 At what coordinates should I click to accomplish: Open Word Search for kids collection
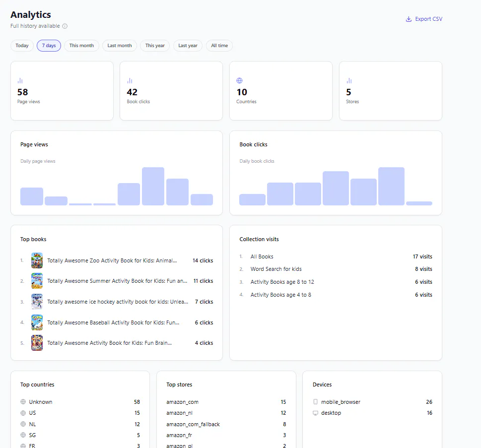(276, 269)
